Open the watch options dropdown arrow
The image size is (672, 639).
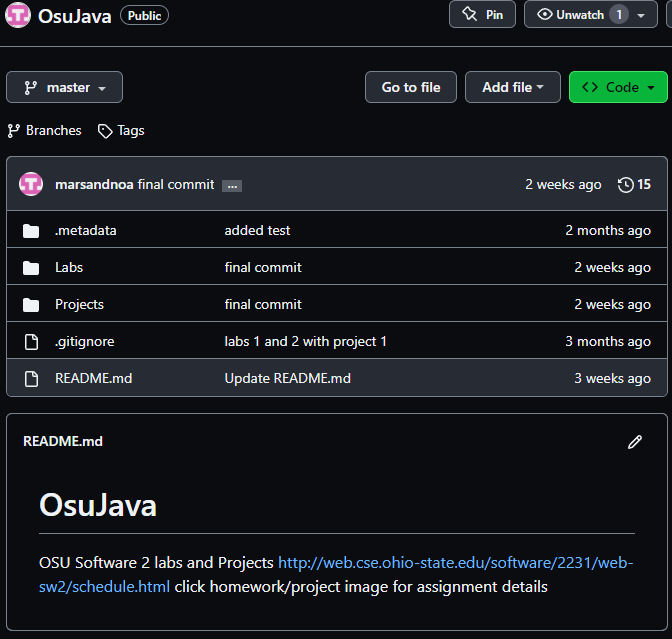[641, 15]
